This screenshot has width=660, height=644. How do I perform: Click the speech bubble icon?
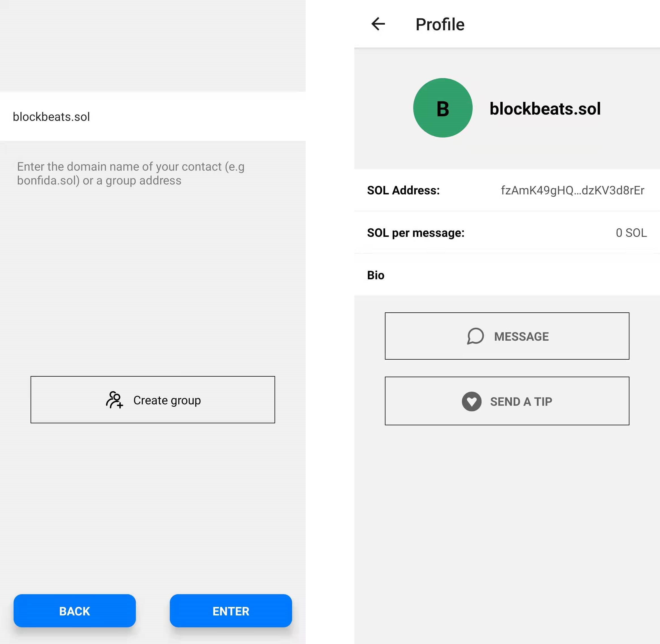pyautogui.click(x=475, y=336)
